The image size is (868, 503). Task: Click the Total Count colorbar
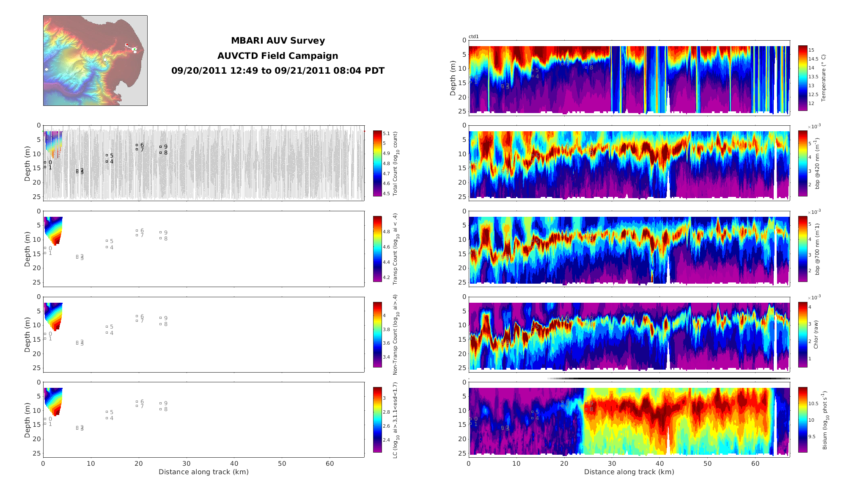(x=377, y=163)
